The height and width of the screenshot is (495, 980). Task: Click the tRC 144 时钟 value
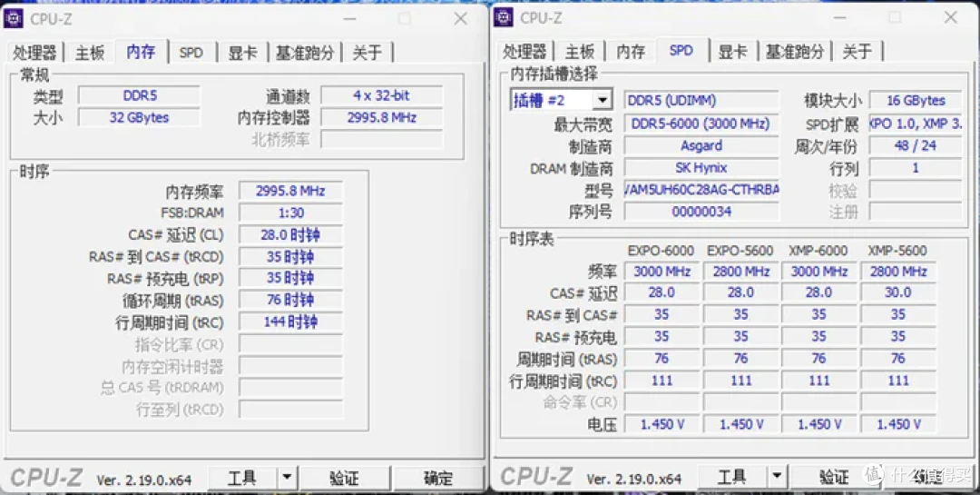pos(290,322)
